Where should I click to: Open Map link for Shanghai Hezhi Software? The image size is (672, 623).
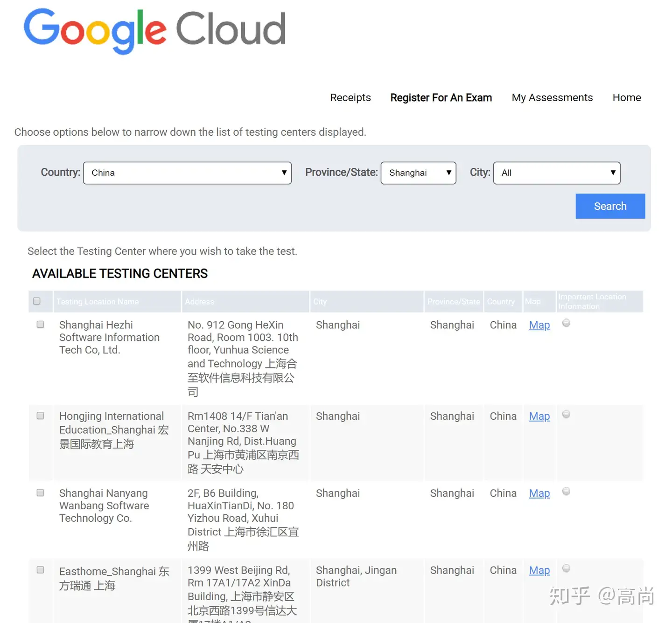(539, 325)
